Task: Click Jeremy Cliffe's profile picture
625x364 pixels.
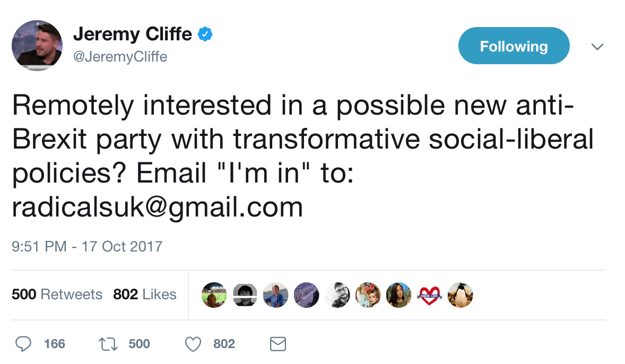Action: click(37, 46)
